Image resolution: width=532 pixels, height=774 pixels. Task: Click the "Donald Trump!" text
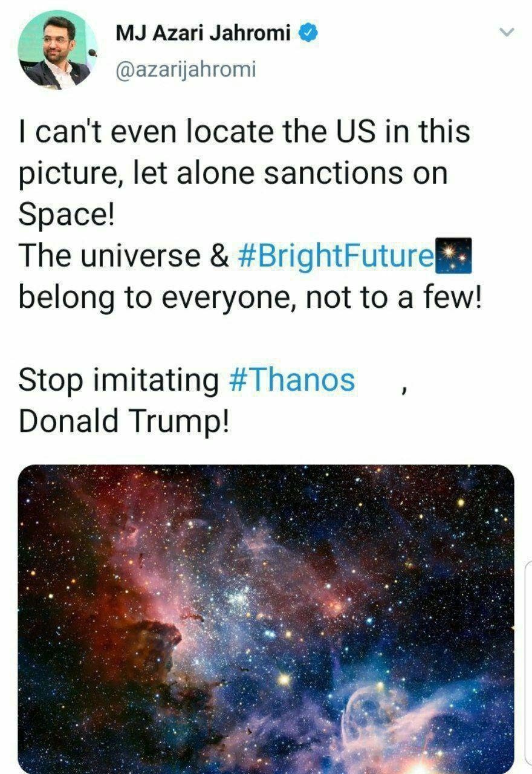(x=124, y=422)
